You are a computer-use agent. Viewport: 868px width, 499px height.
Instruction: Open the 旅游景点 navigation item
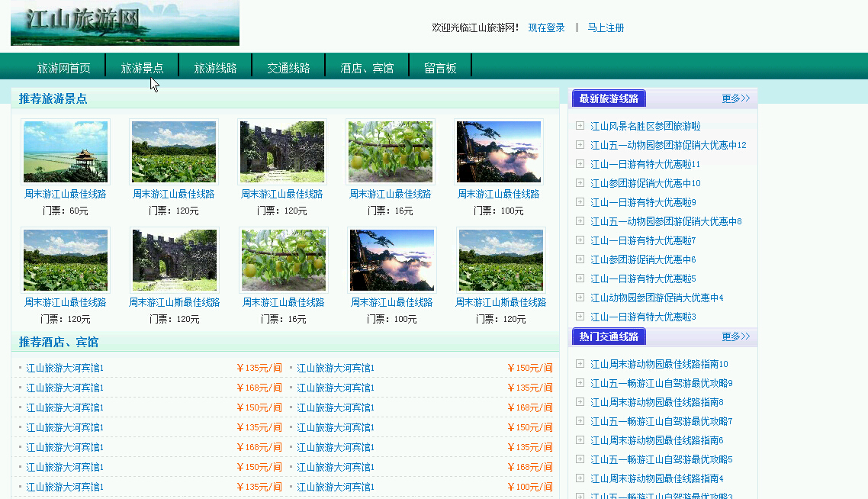click(143, 68)
